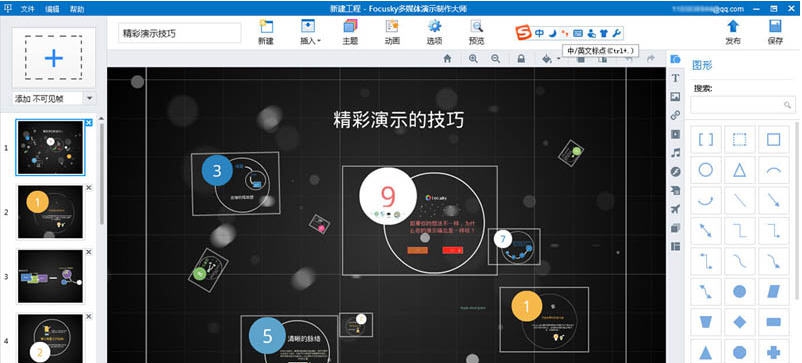Select slide thumbnail 1
The height and width of the screenshot is (363, 802).
50,147
